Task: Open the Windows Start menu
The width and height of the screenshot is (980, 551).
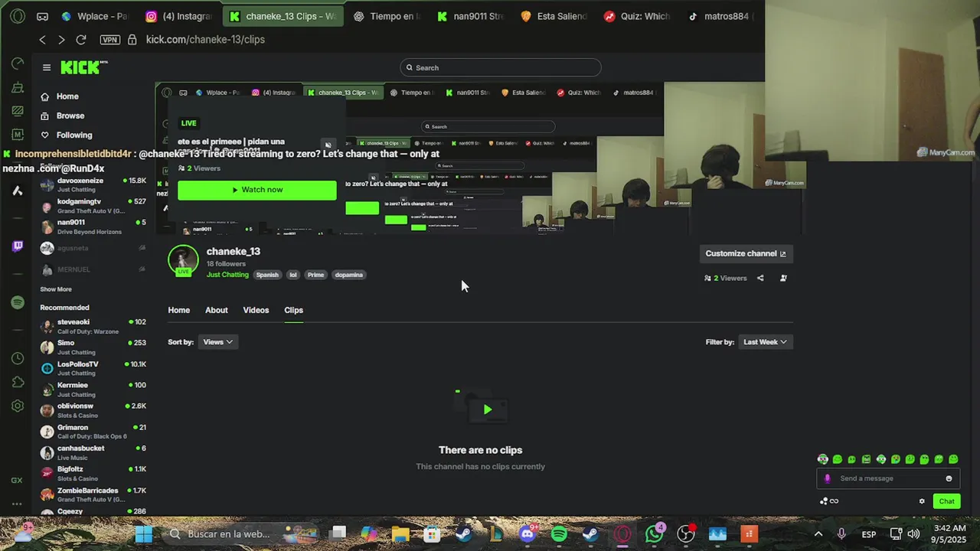Action: coord(144,533)
